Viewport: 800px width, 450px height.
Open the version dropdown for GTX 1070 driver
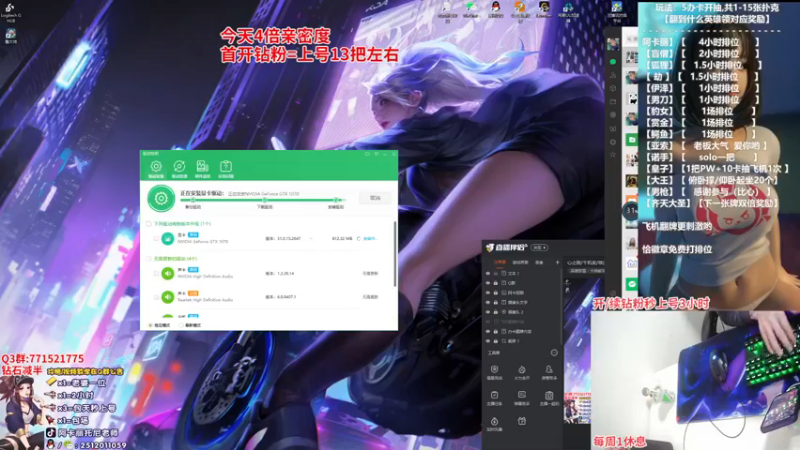point(311,238)
